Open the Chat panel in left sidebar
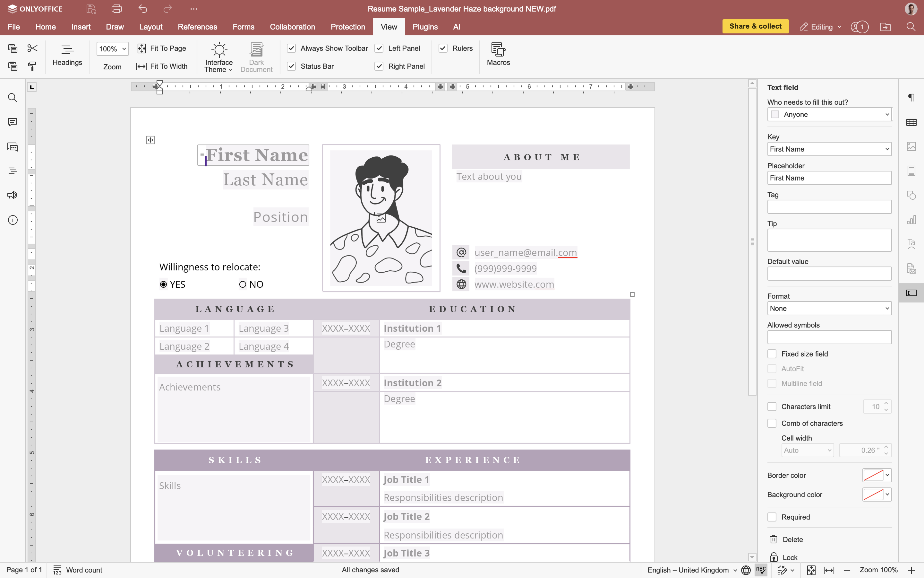Viewport: 924px width, 578px height. coord(13,147)
